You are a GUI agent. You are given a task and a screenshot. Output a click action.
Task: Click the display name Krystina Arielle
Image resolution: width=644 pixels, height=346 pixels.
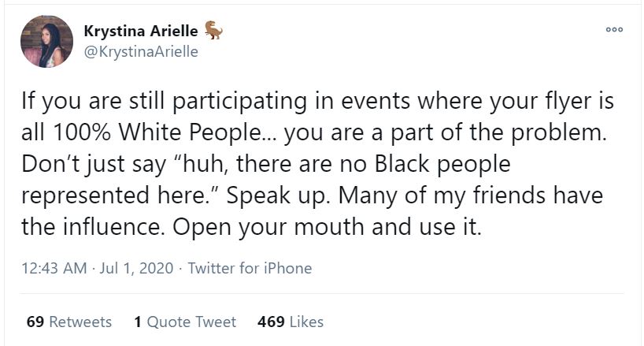point(141,31)
